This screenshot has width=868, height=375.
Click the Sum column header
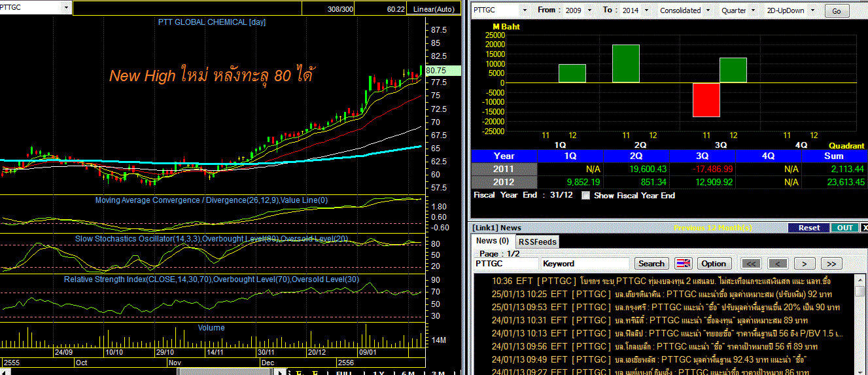tap(835, 156)
